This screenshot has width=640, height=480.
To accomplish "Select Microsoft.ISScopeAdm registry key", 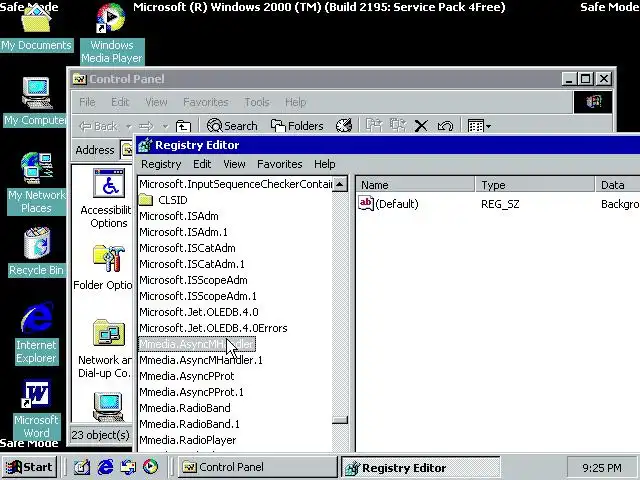I will click(x=193, y=280).
